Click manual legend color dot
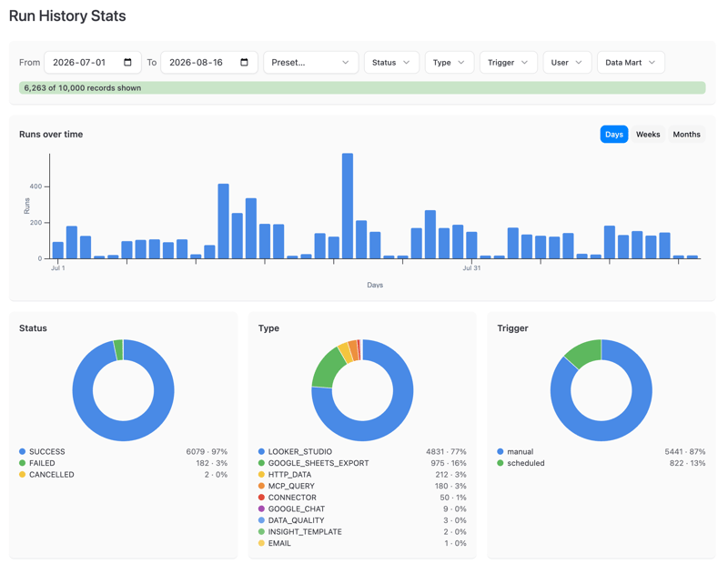The width and height of the screenshot is (728, 564). click(x=500, y=451)
